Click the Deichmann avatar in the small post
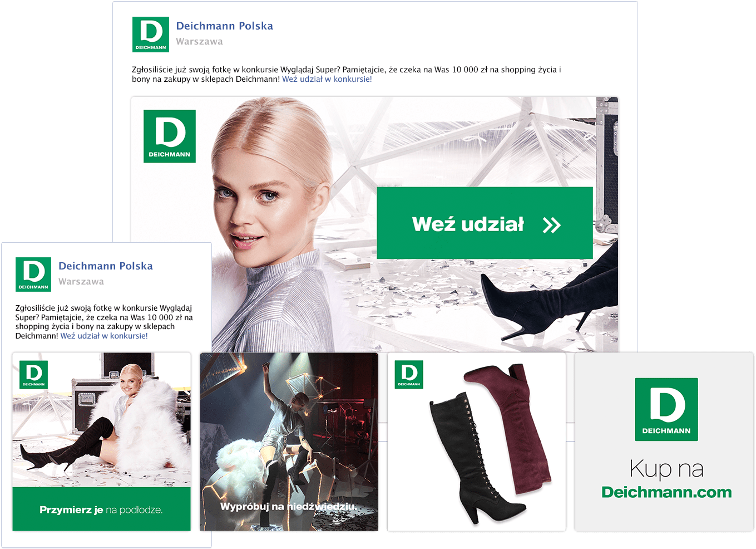The height and width of the screenshot is (549, 756). pos(33,274)
